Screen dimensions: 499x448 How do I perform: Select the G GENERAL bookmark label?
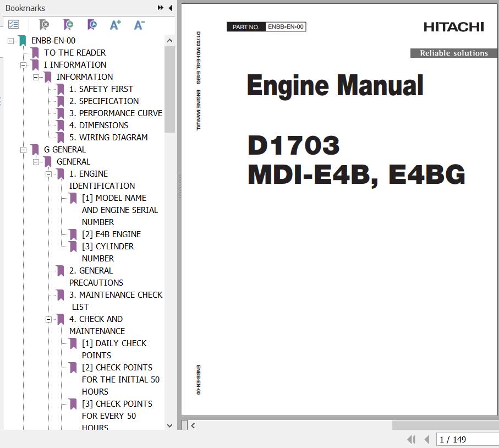(64, 149)
